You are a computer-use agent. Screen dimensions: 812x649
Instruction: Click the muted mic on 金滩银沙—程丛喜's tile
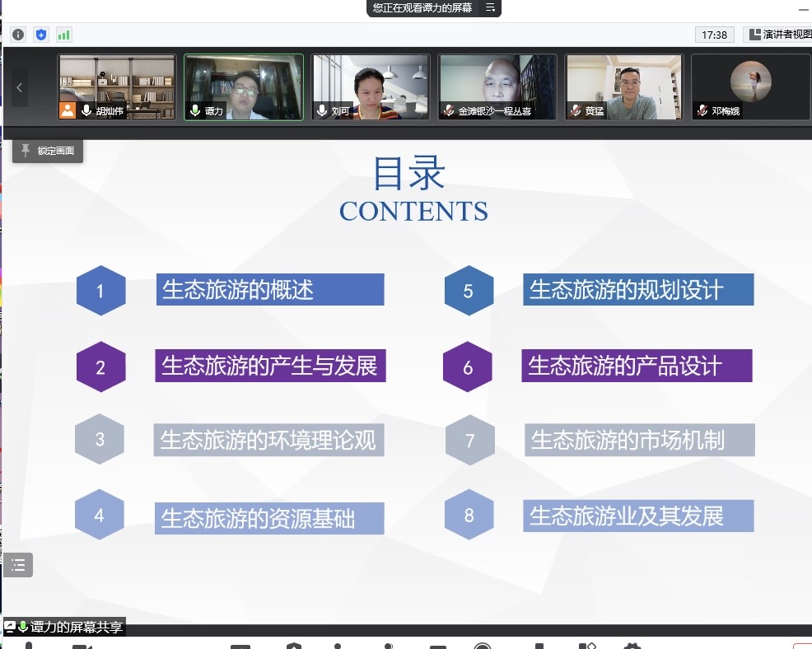click(448, 110)
